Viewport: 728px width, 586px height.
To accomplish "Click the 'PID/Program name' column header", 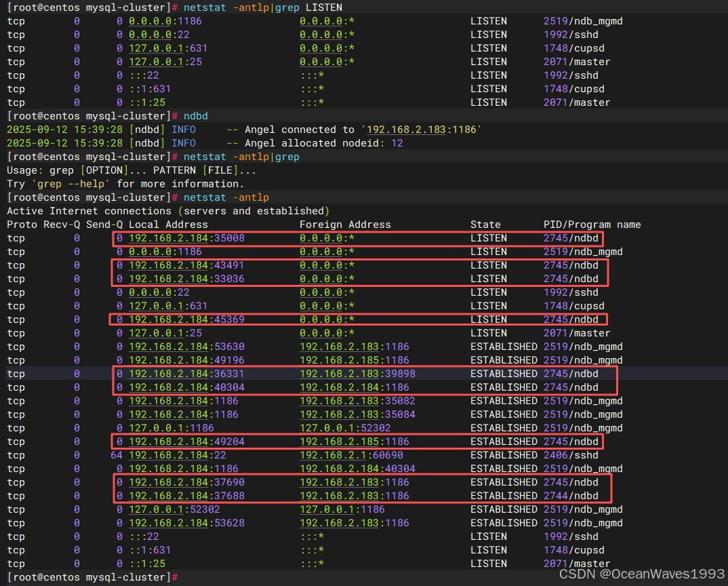I will pyautogui.click(x=592, y=224).
